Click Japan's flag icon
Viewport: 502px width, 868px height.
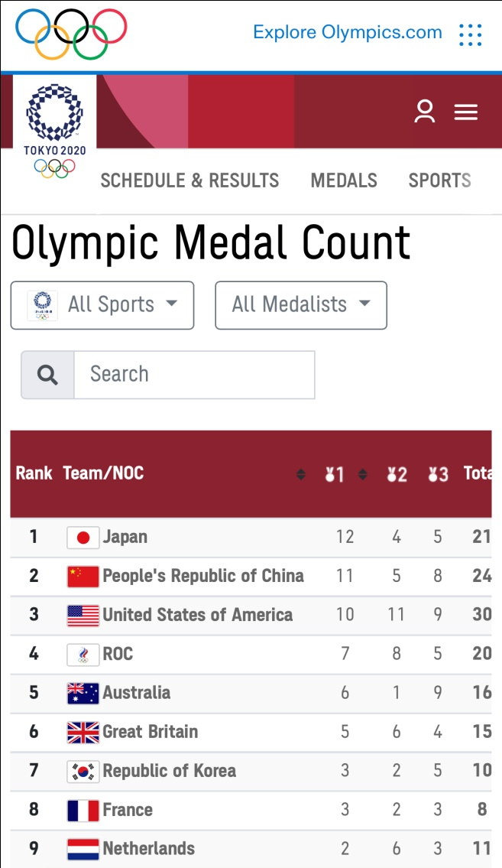point(83,538)
